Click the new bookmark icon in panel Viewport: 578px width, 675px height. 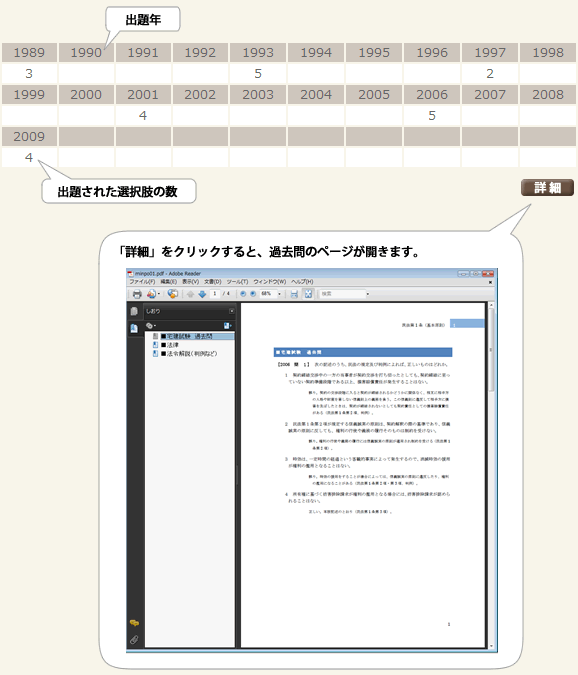(228, 326)
